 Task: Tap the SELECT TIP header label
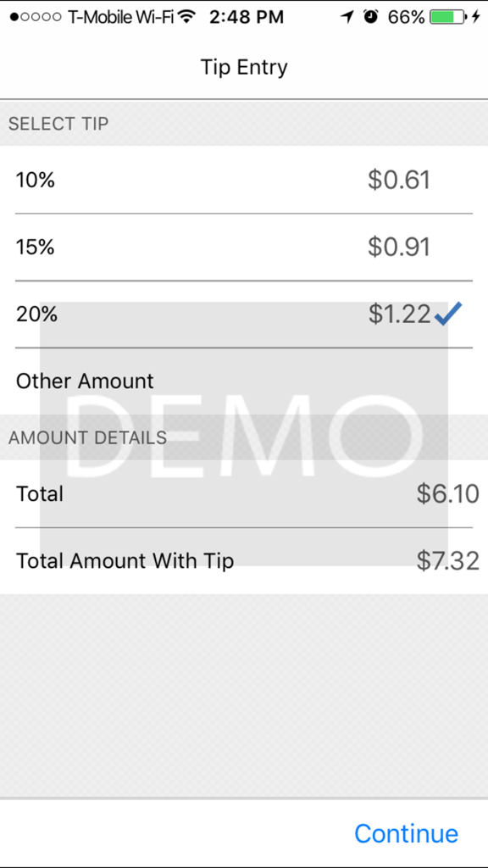pos(58,123)
